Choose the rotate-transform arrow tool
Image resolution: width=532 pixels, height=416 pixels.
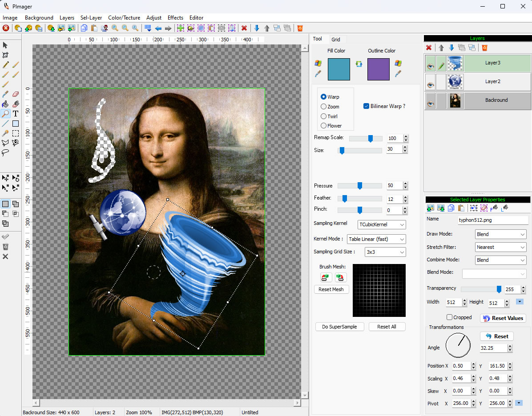[16, 178]
